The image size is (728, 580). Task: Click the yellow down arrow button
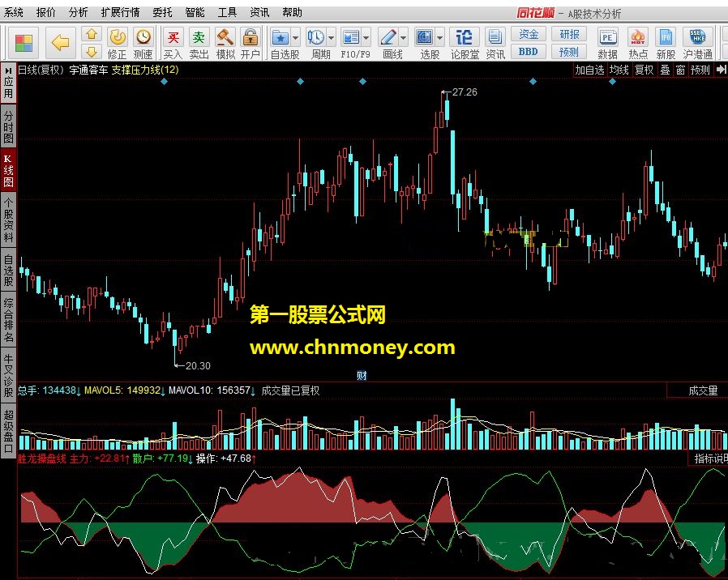92,51
